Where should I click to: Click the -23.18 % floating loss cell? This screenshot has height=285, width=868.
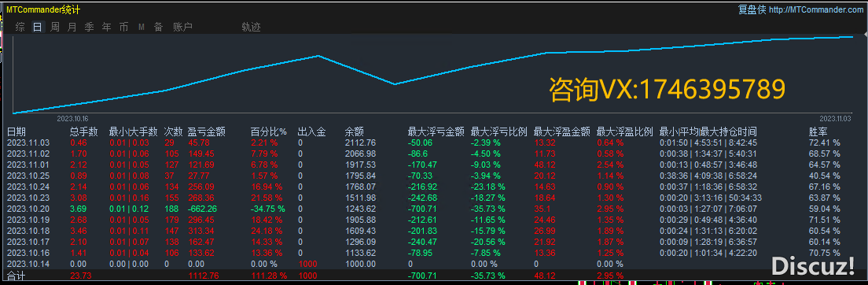pyautogui.click(x=488, y=187)
